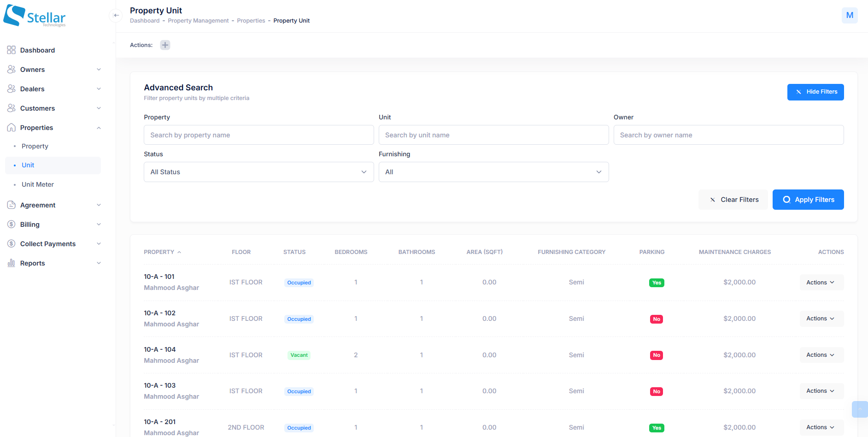Hide the advanced search filters
This screenshot has height=437, width=868.
(815, 92)
